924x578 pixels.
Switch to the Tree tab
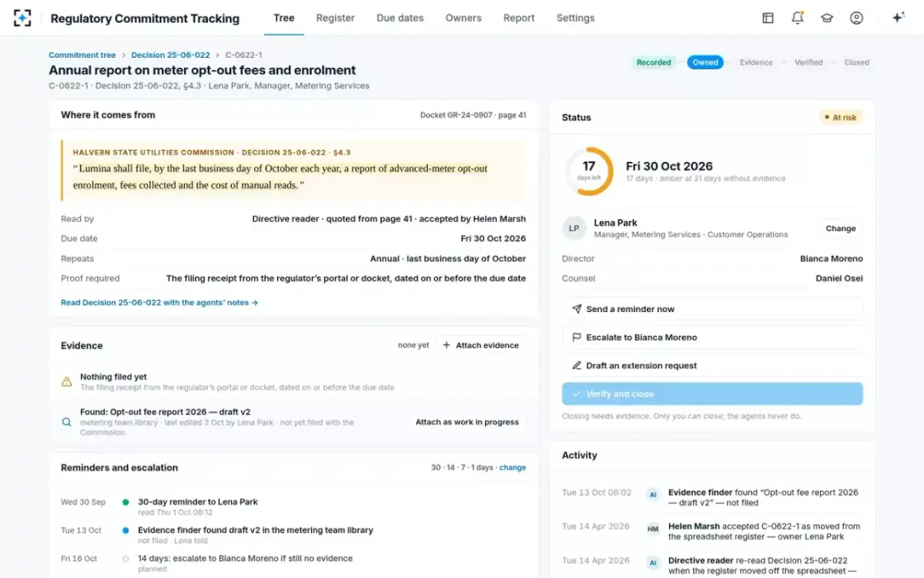tap(284, 18)
